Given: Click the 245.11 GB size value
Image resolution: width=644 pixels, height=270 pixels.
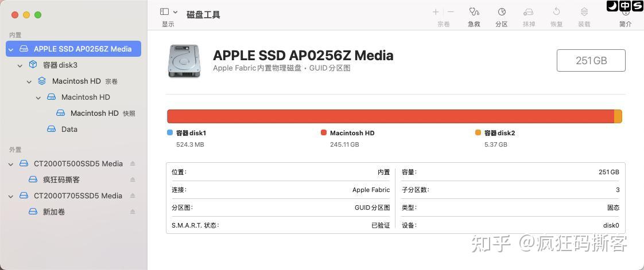Looking at the screenshot, I should pyautogui.click(x=344, y=144).
